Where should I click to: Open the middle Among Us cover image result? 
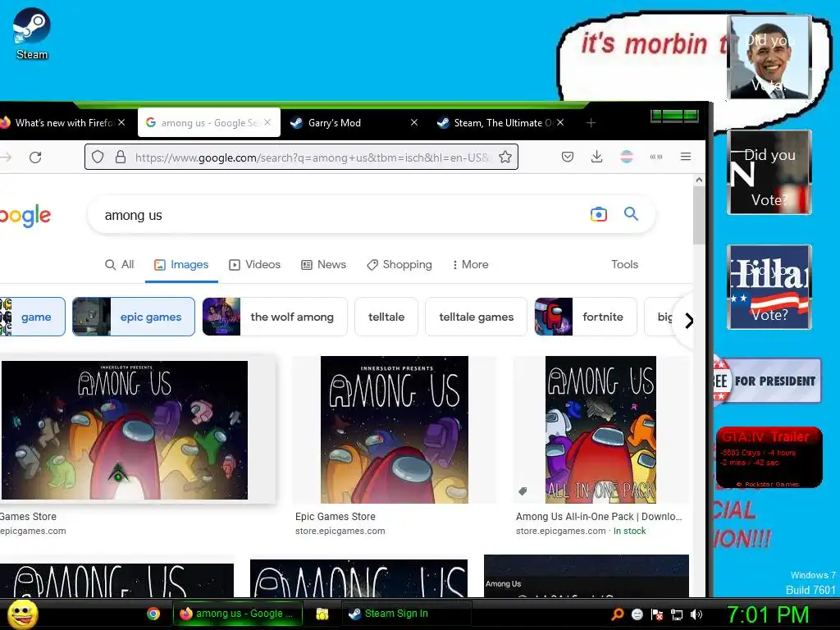(395, 430)
